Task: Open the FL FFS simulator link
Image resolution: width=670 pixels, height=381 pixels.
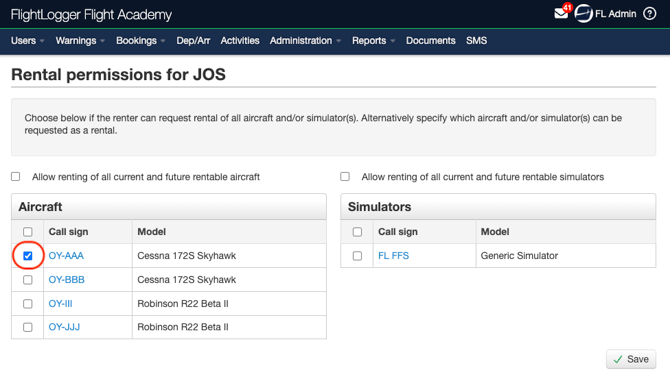Action: click(394, 255)
